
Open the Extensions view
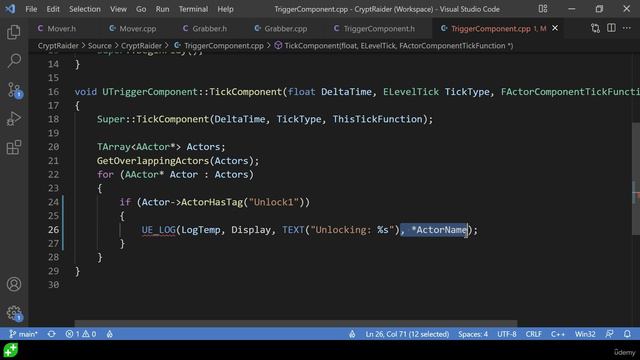(x=14, y=147)
